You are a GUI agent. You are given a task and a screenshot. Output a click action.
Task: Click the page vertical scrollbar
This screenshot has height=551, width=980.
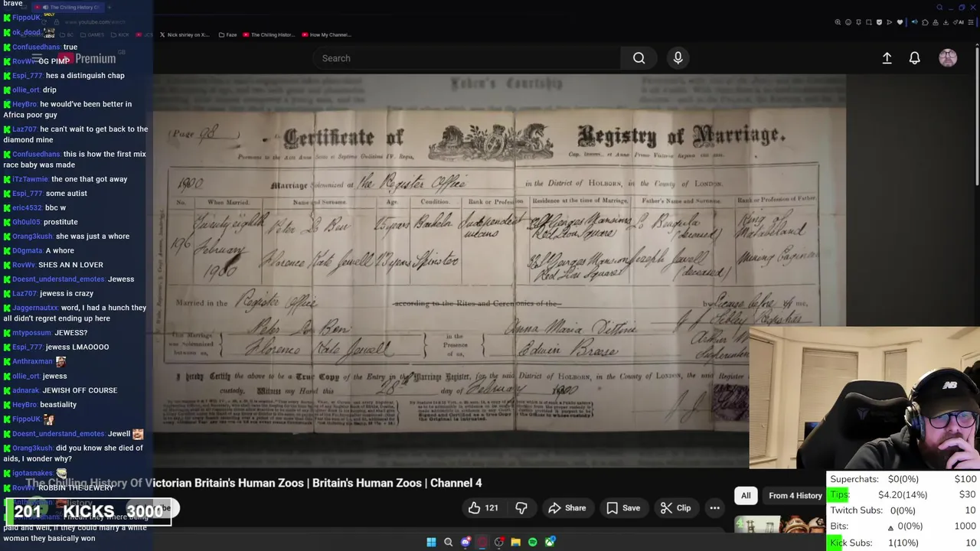pos(977,115)
